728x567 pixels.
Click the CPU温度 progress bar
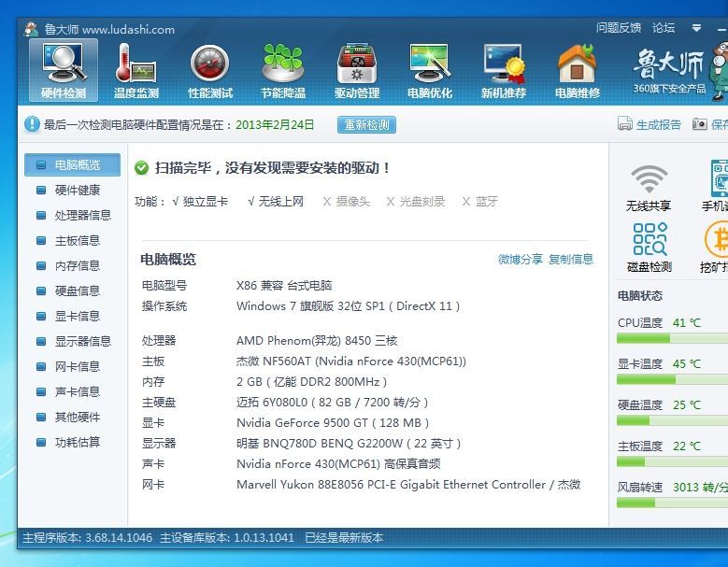pyautogui.click(x=672, y=338)
